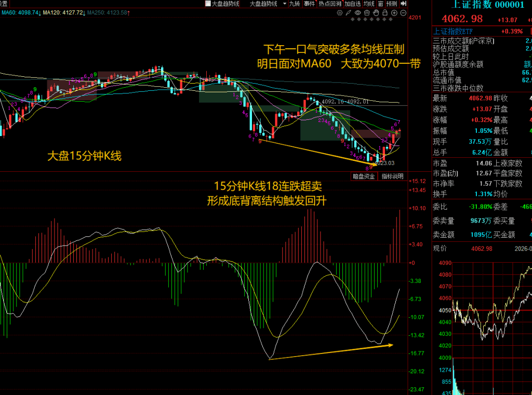Viewport: 532px width, 395px height.
Task: Toggle the eye visibility icon
Action: (x=358, y=12)
